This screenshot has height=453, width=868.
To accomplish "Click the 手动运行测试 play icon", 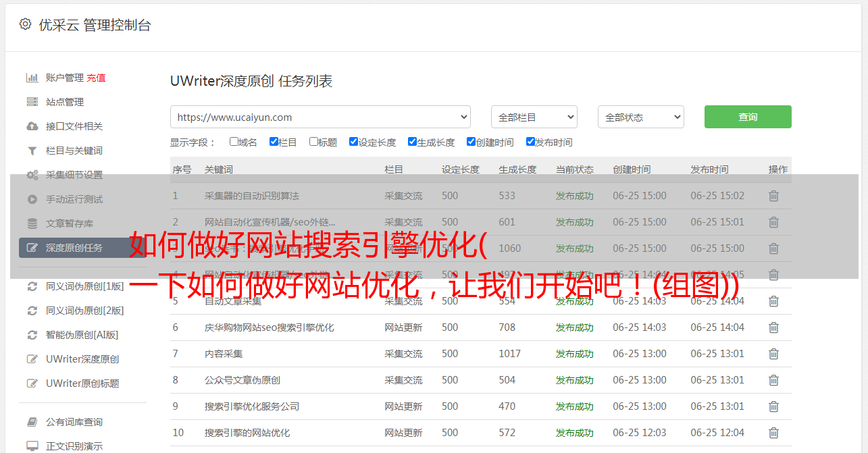I will [32, 199].
